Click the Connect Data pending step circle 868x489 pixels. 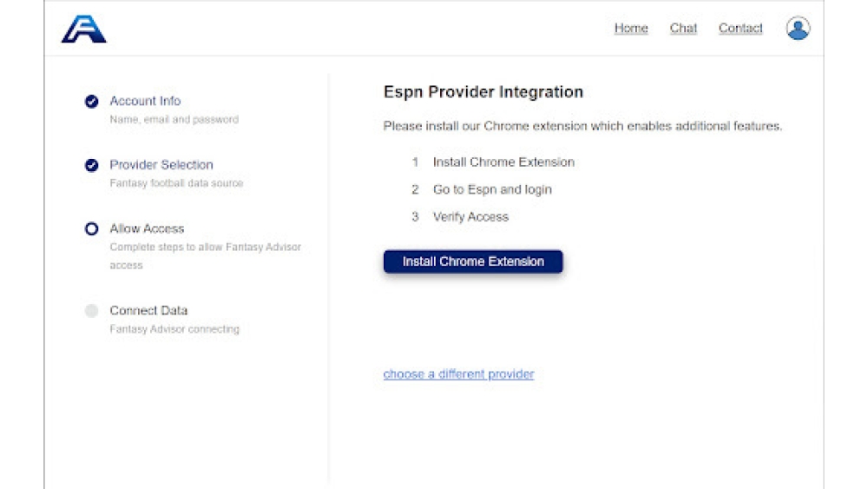[x=91, y=311]
